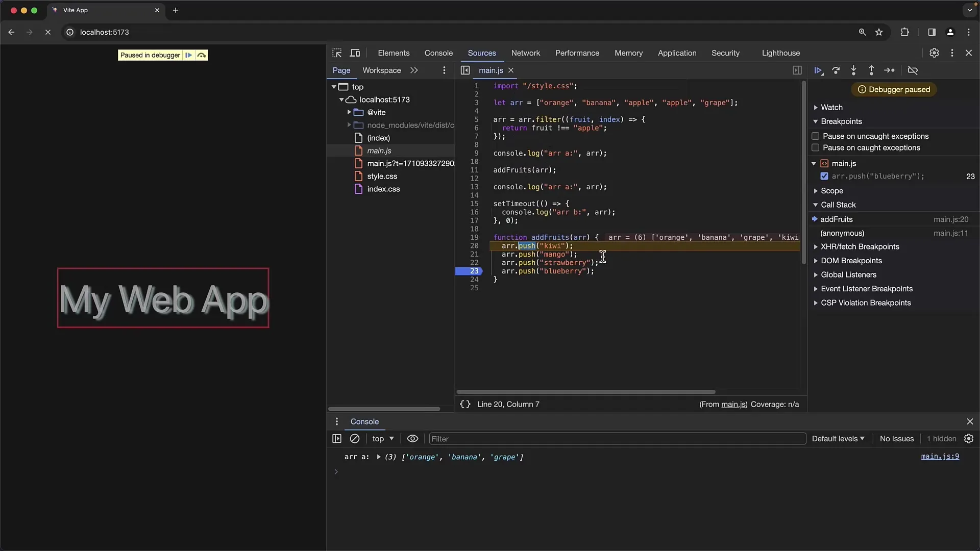The image size is (980, 551).
Task: Click the console Filter input field
Action: point(617,439)
